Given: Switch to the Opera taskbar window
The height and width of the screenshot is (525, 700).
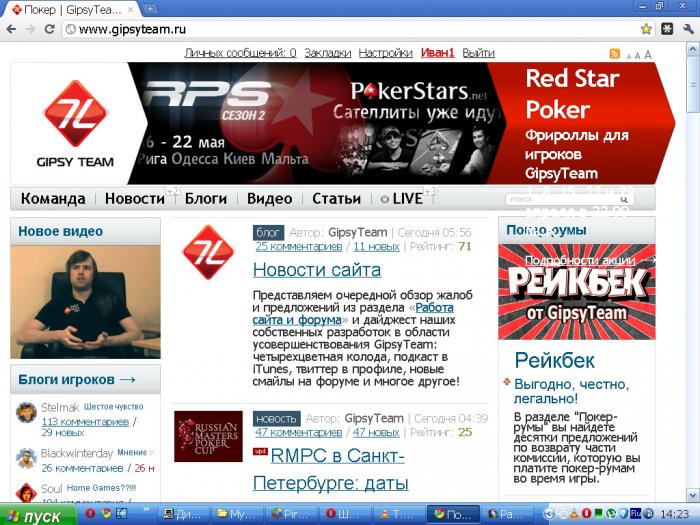Looking at the screenshot, I should pos(344,514).
